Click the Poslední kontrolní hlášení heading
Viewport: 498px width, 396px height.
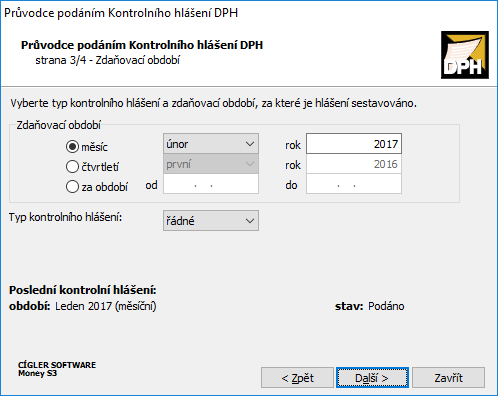point(82,290)
